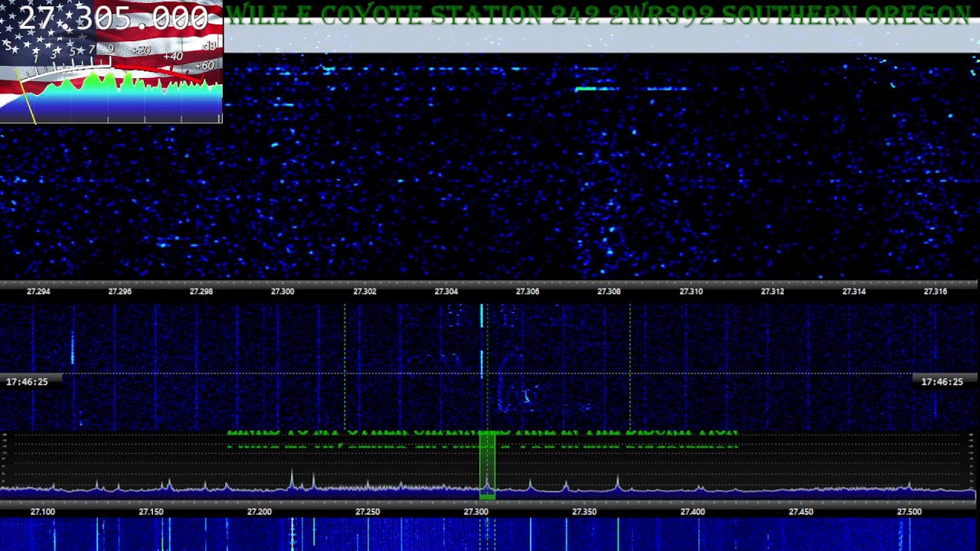The height and width of the screenshot is (551, 980).
Task: Click 27.296 on the upper frequency scale
Action: click(119, 292)
